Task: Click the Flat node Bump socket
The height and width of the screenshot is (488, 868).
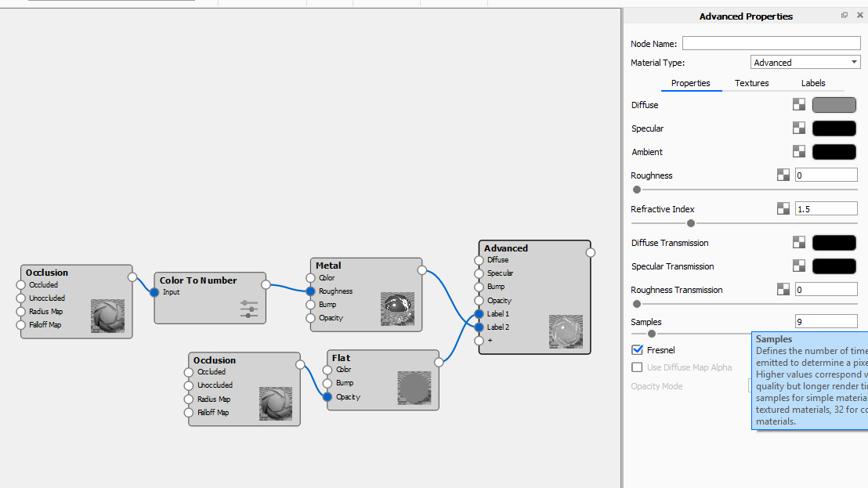Action: pyautogui.click(x=327, y=383)
